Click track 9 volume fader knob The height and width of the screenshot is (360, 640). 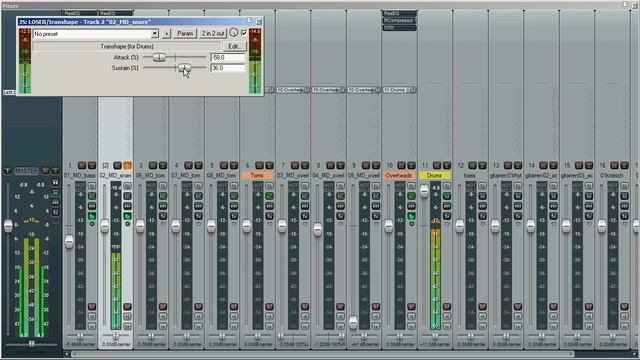pyautogui.click(x=353, y=322)
